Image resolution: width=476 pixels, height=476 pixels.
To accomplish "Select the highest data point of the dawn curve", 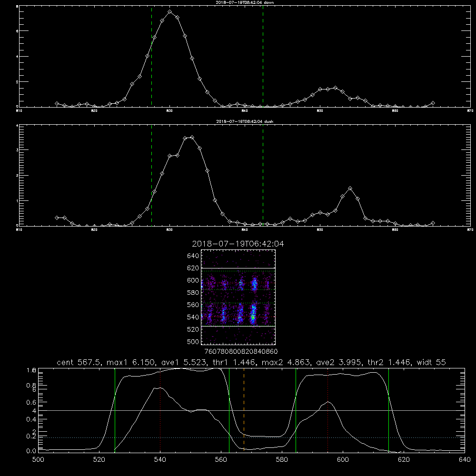I will 170,12.
